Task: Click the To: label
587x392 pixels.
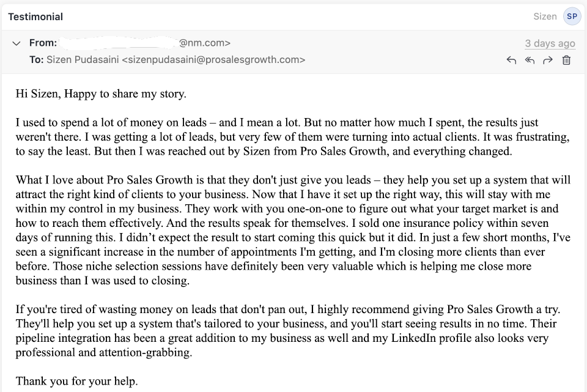Action: tap(37, 60)
